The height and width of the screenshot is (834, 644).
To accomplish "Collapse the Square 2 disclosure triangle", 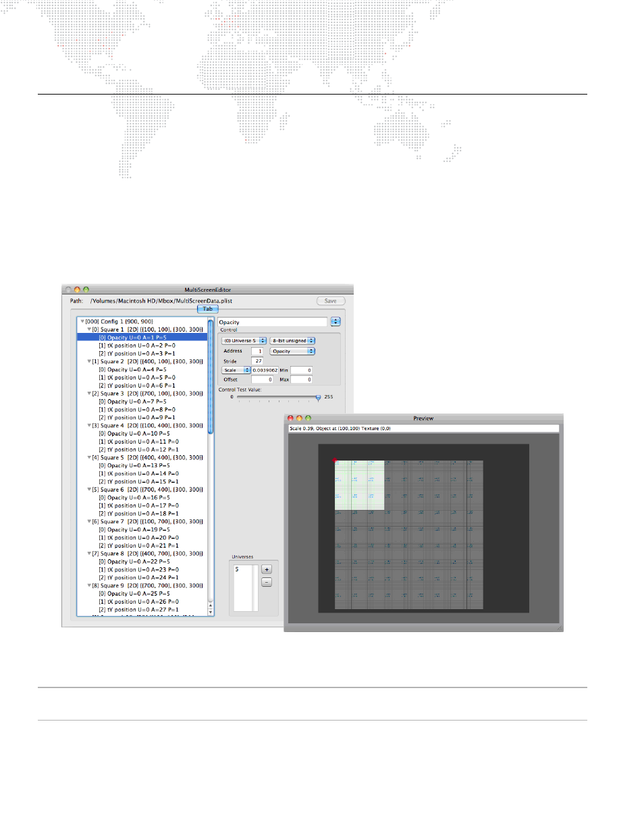I will (89, 361).
